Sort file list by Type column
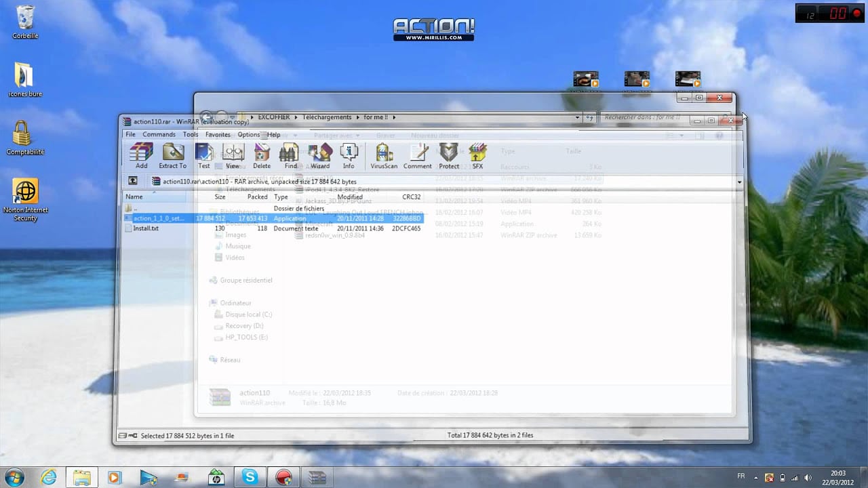 [281, 197]
